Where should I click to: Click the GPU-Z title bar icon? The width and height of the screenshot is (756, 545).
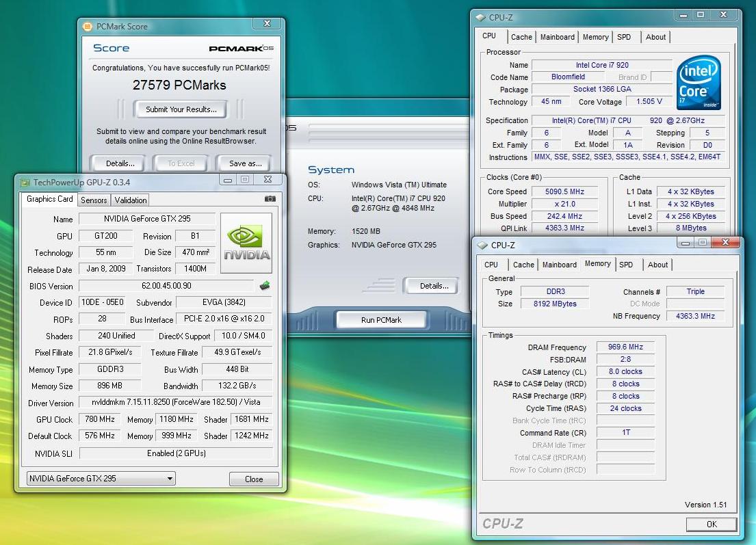(25, 183)
